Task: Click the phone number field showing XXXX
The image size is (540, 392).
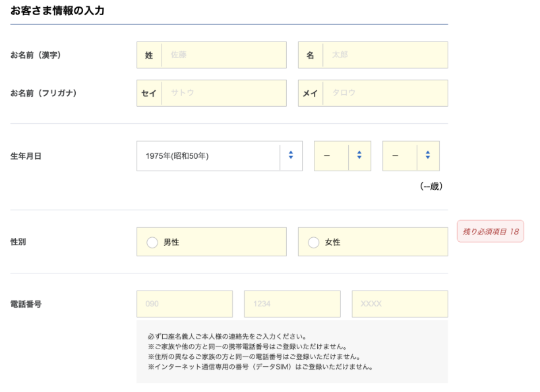Action: (x=400, y=304)
